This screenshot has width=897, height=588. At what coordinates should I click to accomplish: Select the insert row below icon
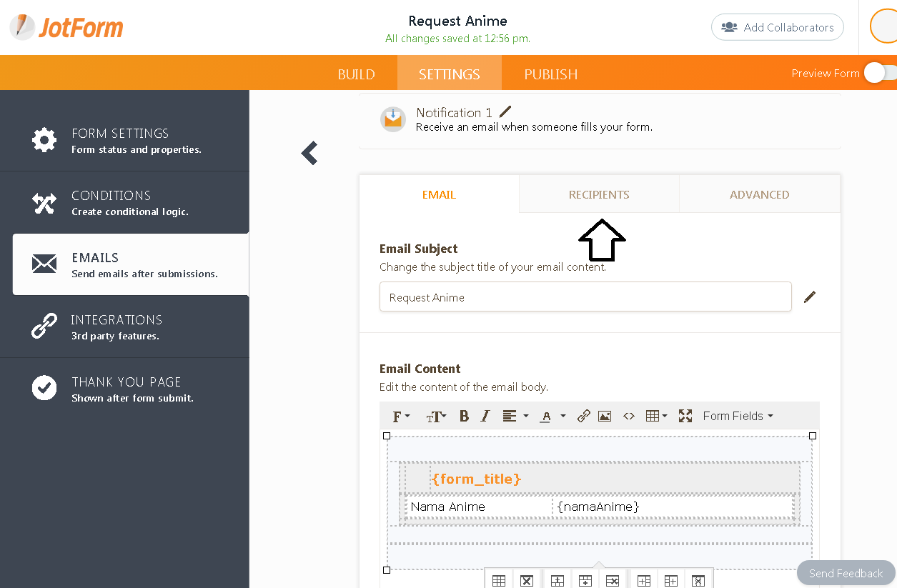(585, 579)
